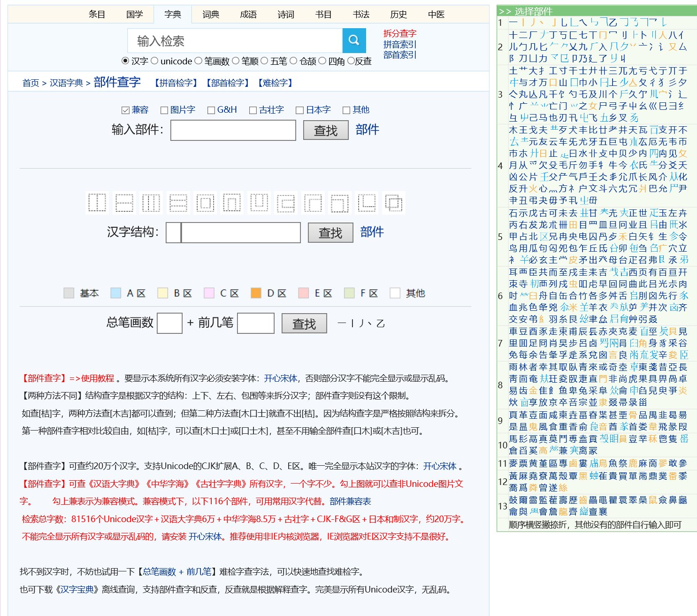Focus the 总笔画数 number field
The height and width of the screenshot is (616, 697).
pos(169,323)
